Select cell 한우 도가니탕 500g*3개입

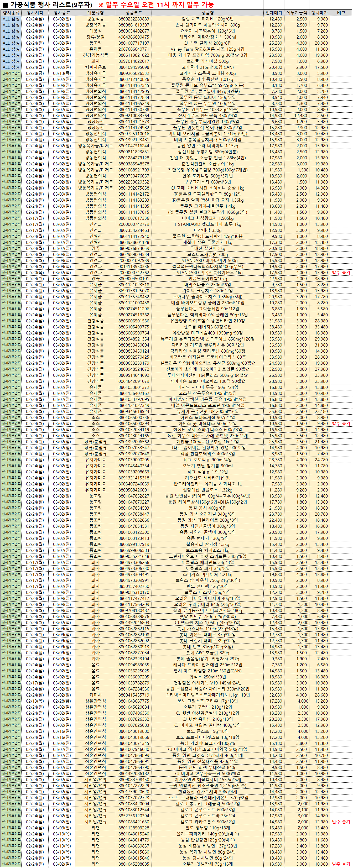[208, 176]
